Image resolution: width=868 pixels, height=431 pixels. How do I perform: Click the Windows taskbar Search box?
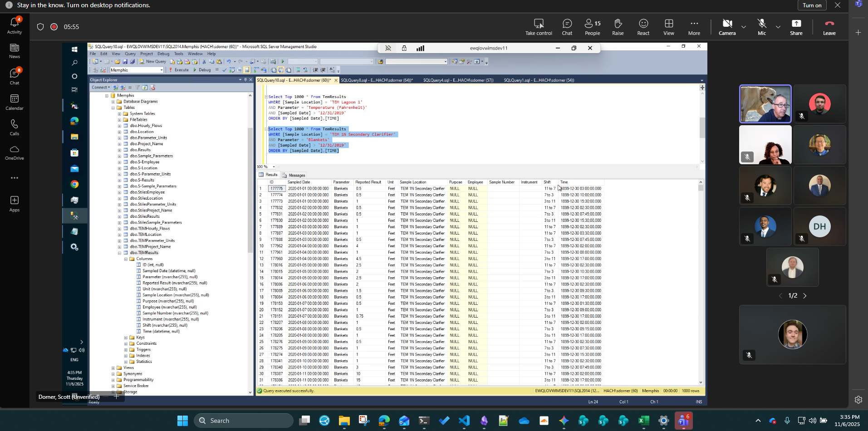pos(244,421)
